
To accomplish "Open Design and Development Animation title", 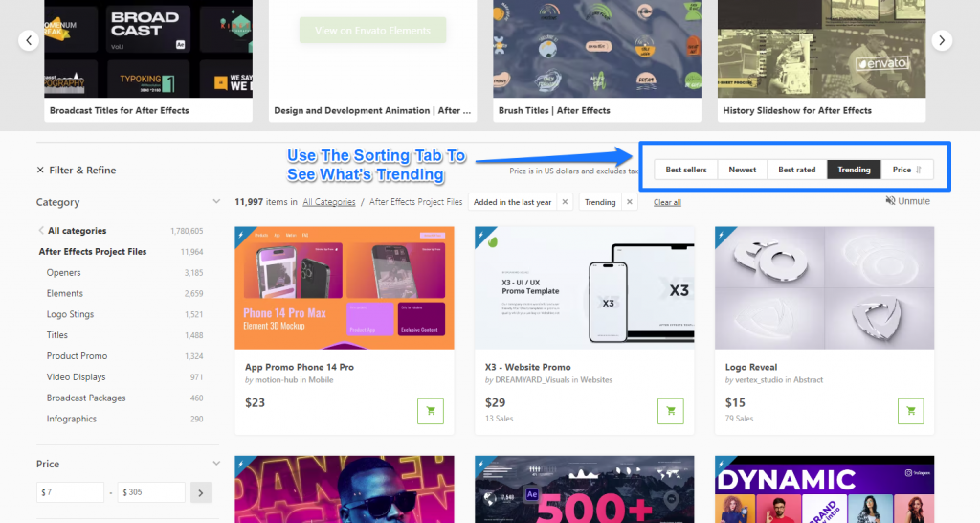I will click(372, 111).
